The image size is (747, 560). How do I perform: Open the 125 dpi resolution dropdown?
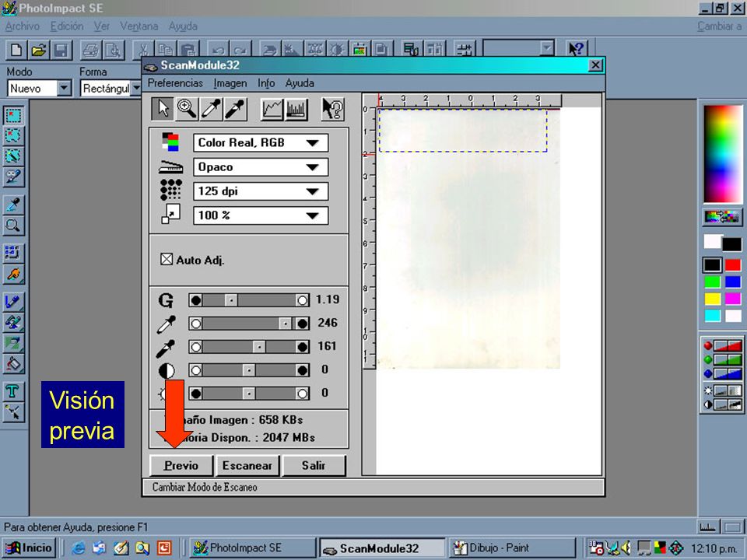[261, 191]
